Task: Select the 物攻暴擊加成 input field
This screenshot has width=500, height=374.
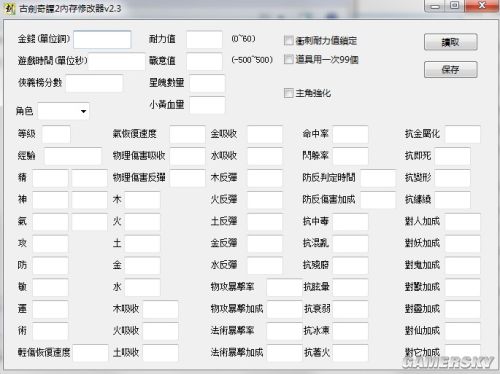Action: coord(284,309)
